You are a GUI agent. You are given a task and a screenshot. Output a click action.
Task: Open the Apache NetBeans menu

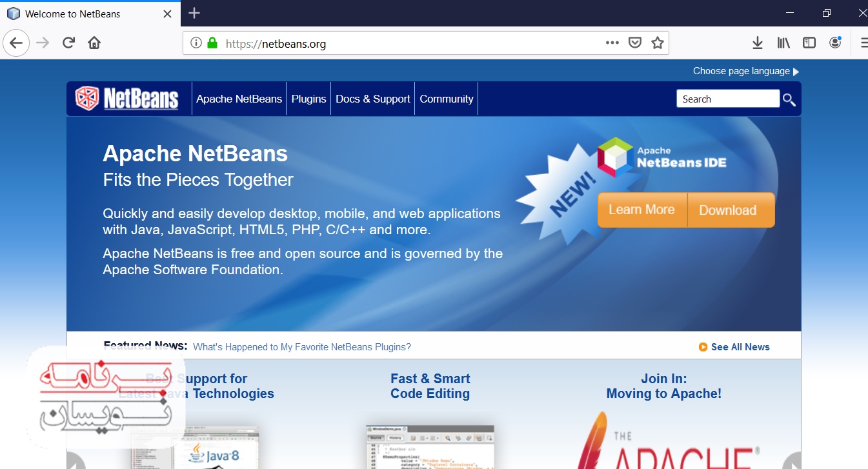click(239, 99)
